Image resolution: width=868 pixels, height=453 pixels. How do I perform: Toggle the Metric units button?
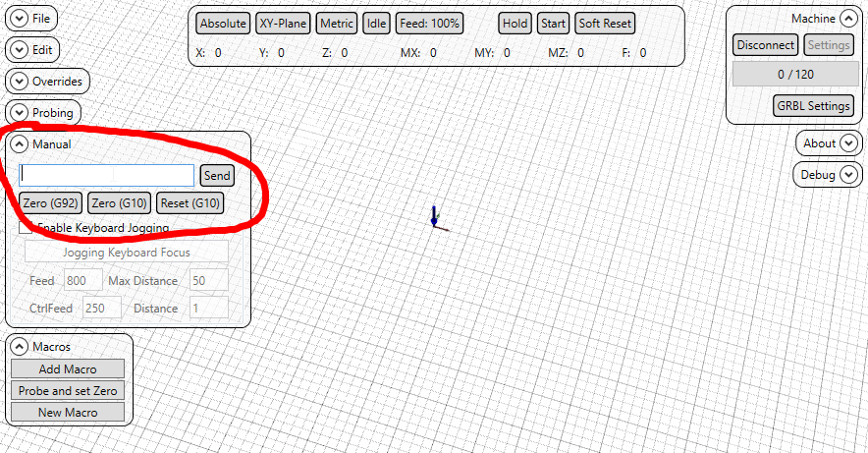click(x=337, y=24)
